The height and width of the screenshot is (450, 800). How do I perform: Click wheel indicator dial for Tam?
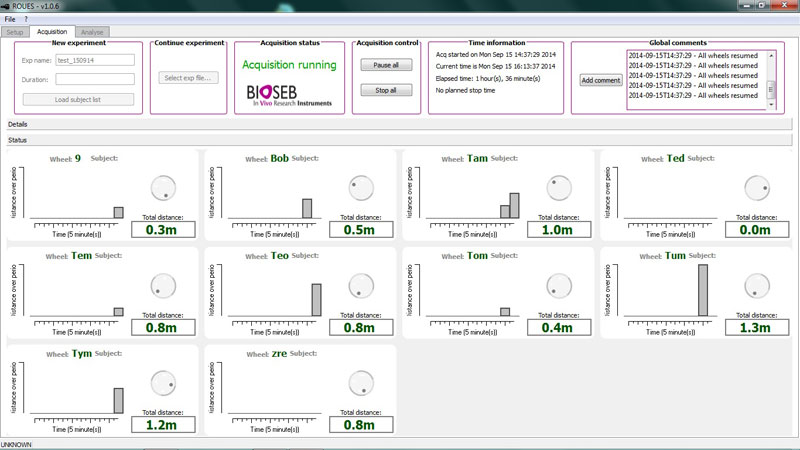(x=559, y=188)
